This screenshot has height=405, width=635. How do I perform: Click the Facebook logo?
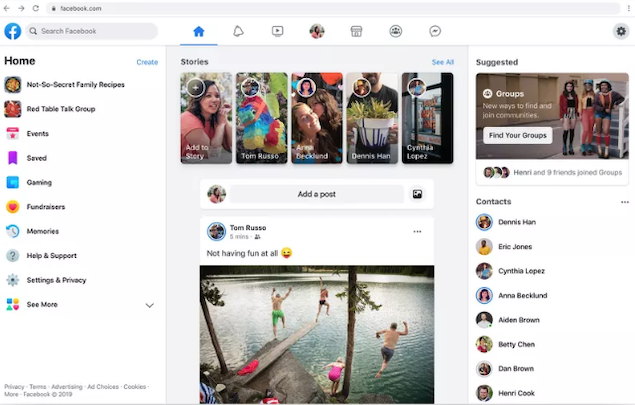pos(13,31)
